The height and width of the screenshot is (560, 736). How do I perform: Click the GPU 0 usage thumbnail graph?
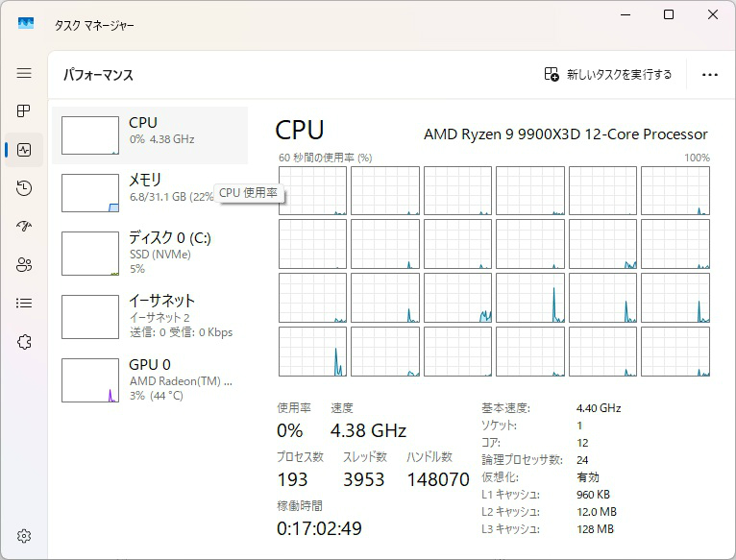pos(90,380)
